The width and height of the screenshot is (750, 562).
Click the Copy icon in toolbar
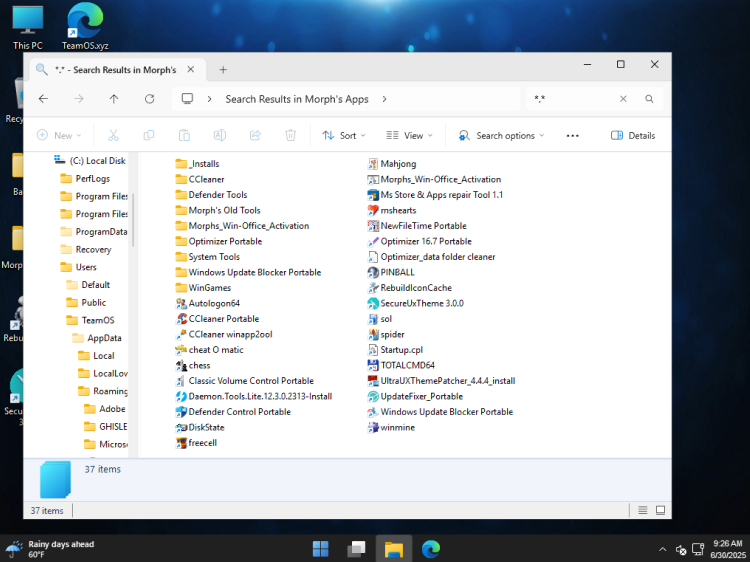pyautogui.click(x=149, y=135)
